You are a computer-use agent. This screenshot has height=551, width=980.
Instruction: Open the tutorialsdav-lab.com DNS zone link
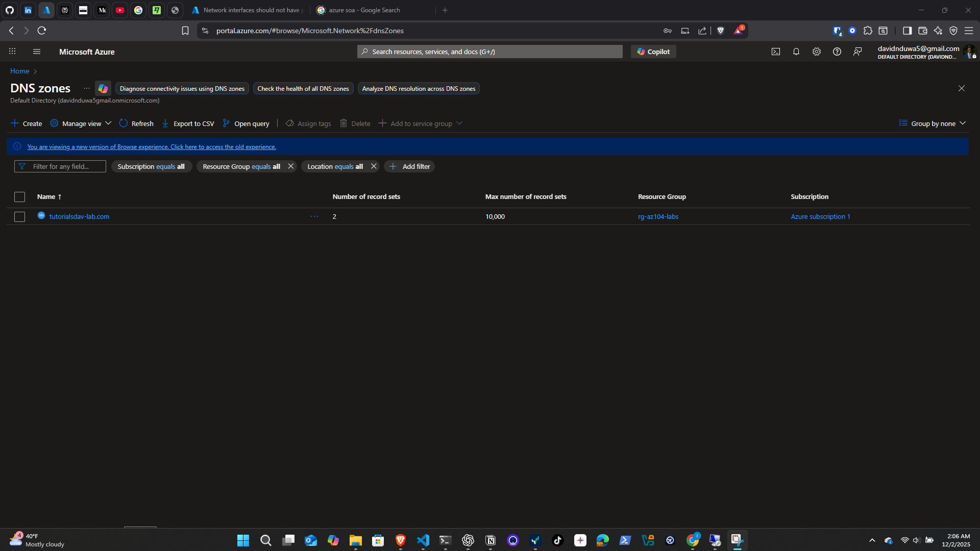(x=79, y=216)
